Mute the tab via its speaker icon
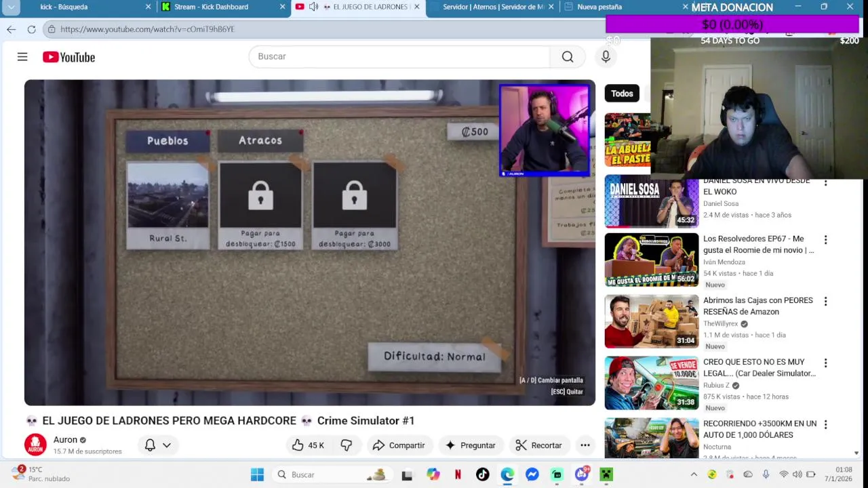This screenshot has height=488, width=868. coord(313,7)
